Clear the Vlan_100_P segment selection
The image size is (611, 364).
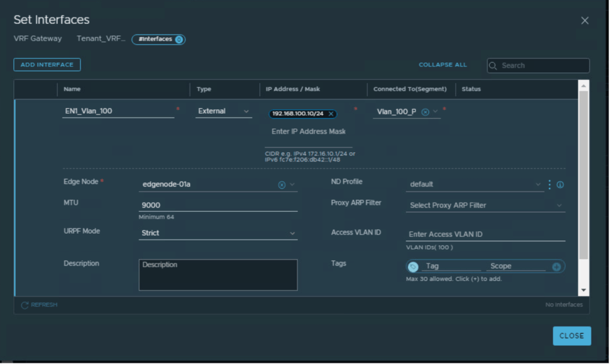point(425,112)
